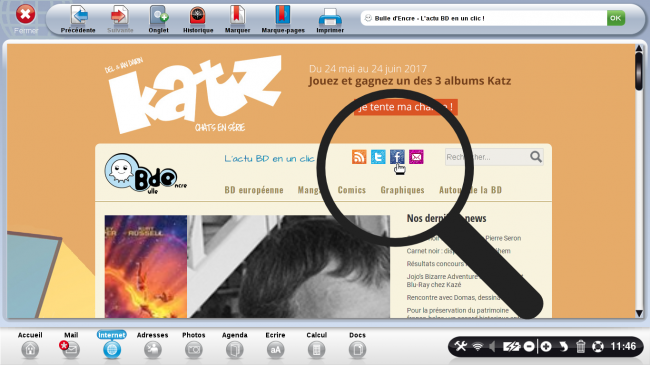Open the Twitter icon on Bulle d'Encre
The width and height of the screenshot is (650, 365).
click(x=378, y=157)
